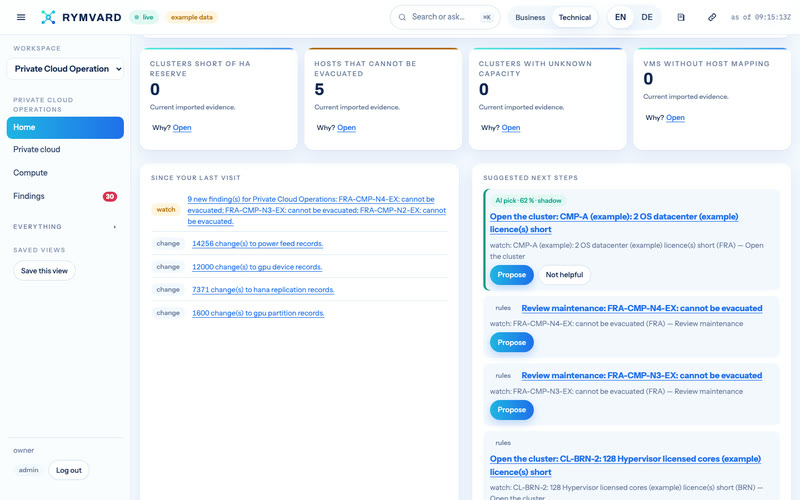Click Propose for the CMP-A AI pick
Image resolution: width=800 pixels, height=500 pixels.
tap(511, 275)
